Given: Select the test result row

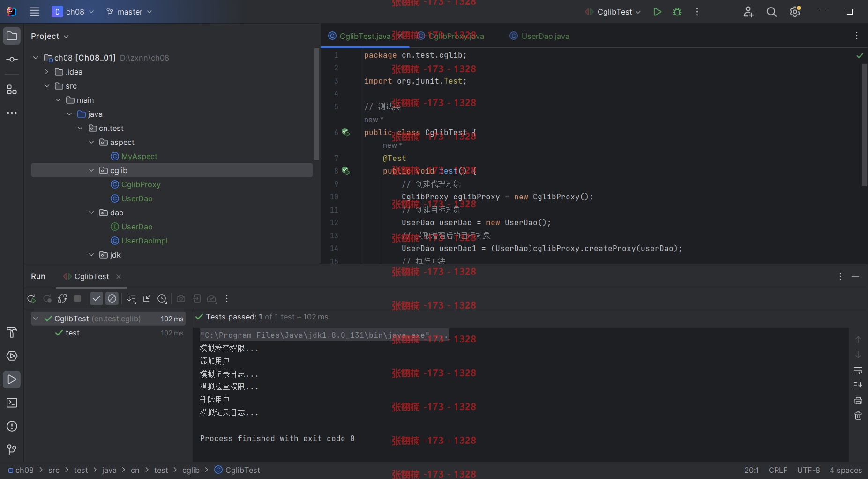Looking at the screenshot, I should point(108,333).
